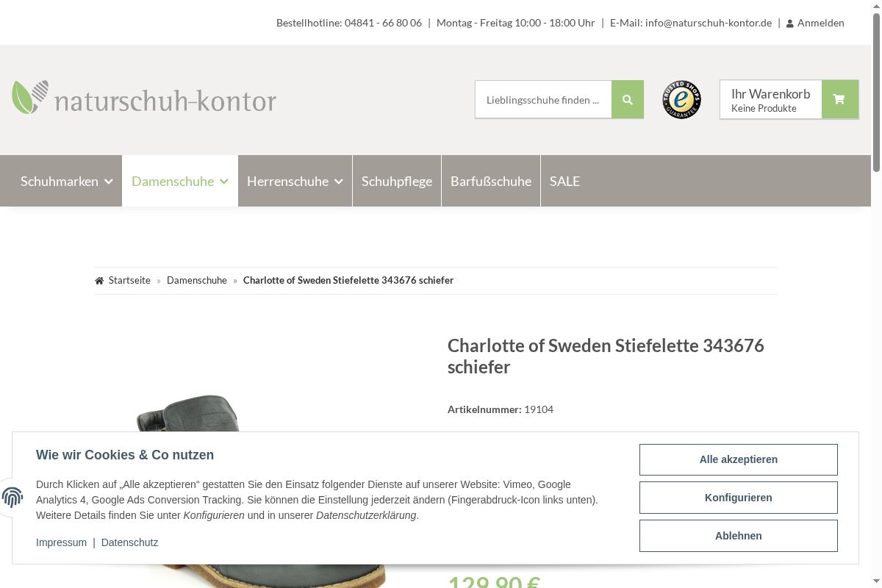The image size is (882, 588).
Task: Click the Damenschuhe breadcrumb link
Action: point(197,280)
